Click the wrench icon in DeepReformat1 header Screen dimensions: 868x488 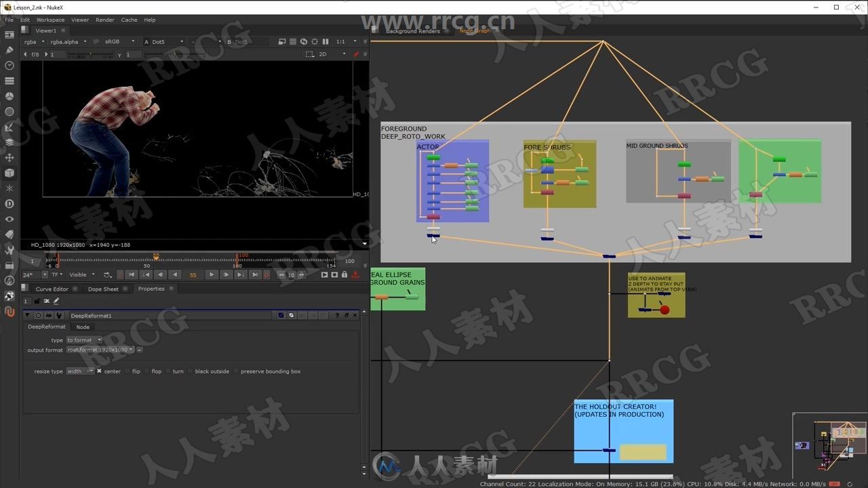(x=58, y=315)
